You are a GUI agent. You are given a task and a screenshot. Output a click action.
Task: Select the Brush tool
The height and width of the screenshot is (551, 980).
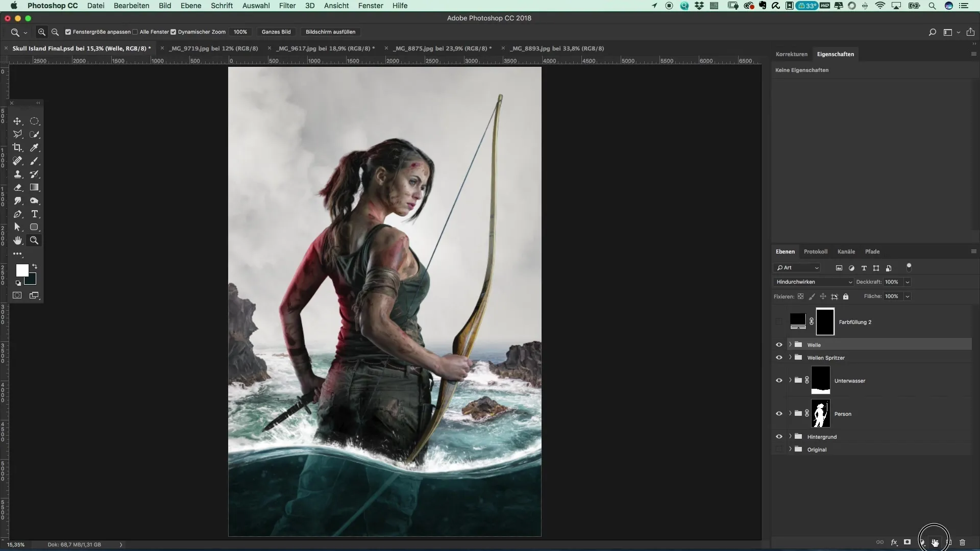34,161
